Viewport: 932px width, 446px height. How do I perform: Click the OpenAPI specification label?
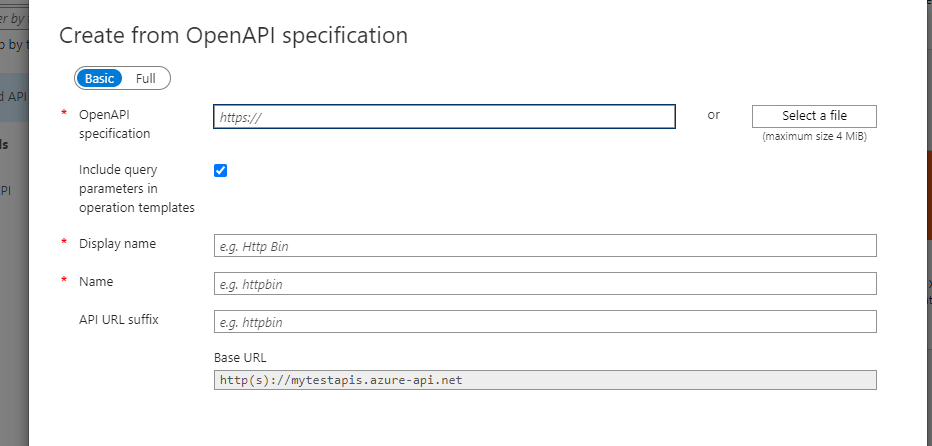[x=114, y=124]
